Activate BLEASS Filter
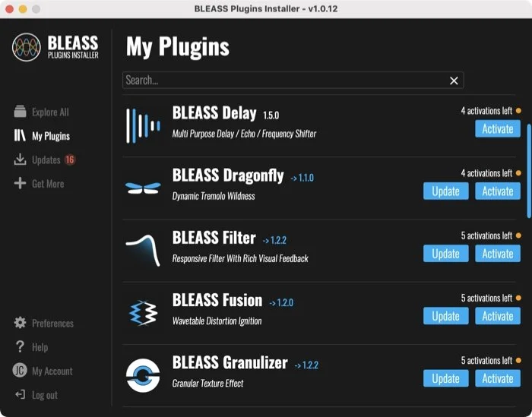 (x=497, y=253)
